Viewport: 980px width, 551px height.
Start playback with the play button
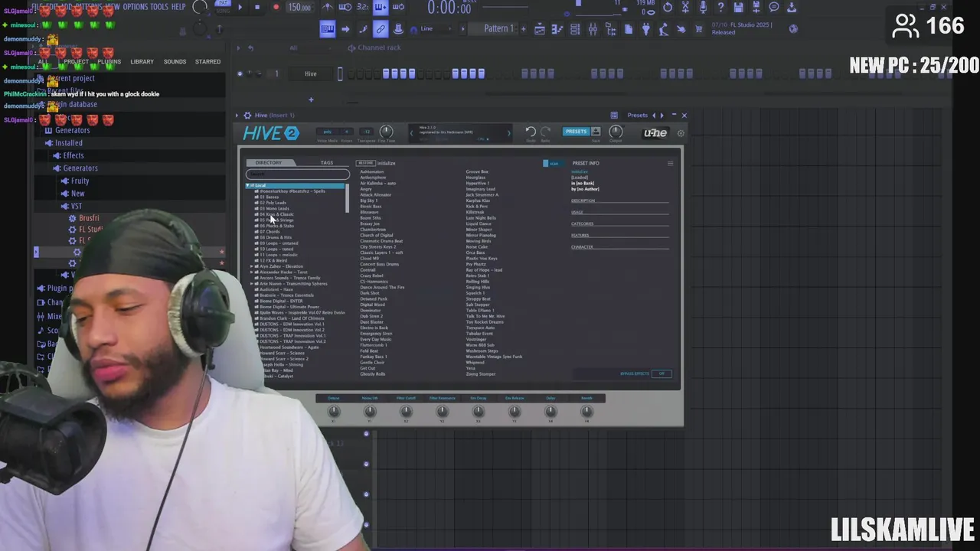[x=240, y=8]
